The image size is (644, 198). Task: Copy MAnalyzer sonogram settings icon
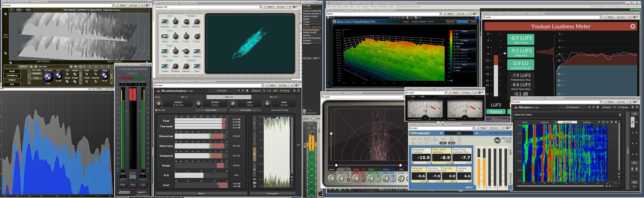click(611, 122)
